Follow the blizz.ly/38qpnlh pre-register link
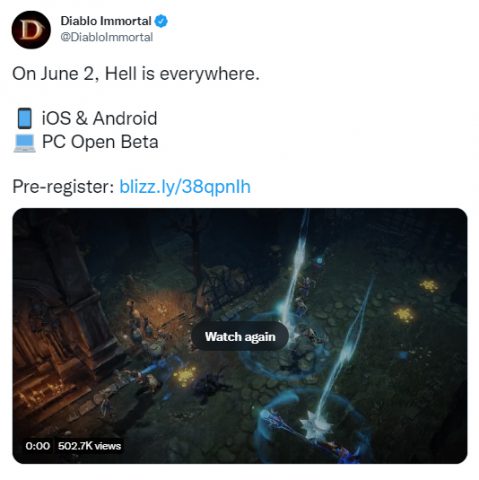This screenshot has width=479, height=480. (185, 186)
